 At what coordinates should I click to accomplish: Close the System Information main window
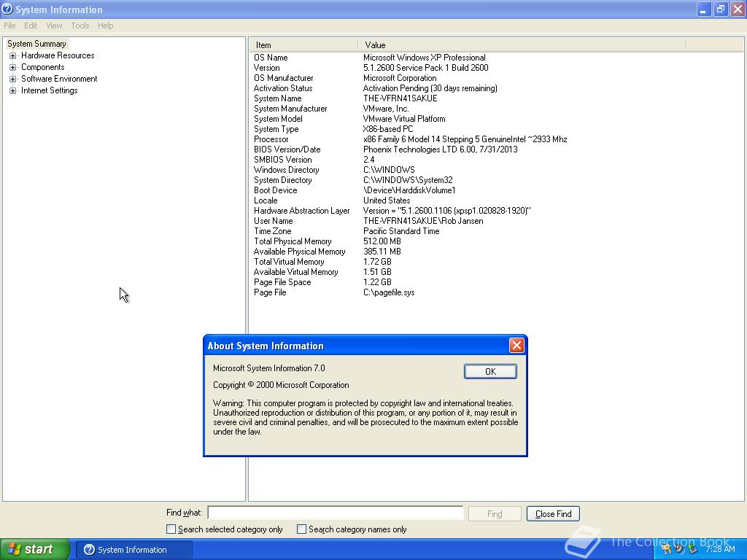pos(738,9)
